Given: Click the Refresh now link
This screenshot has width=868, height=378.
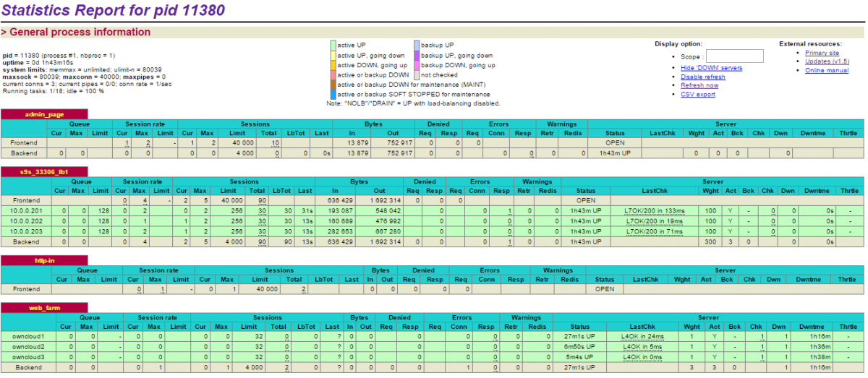Looking at the screenshot, I should (699, 85).
